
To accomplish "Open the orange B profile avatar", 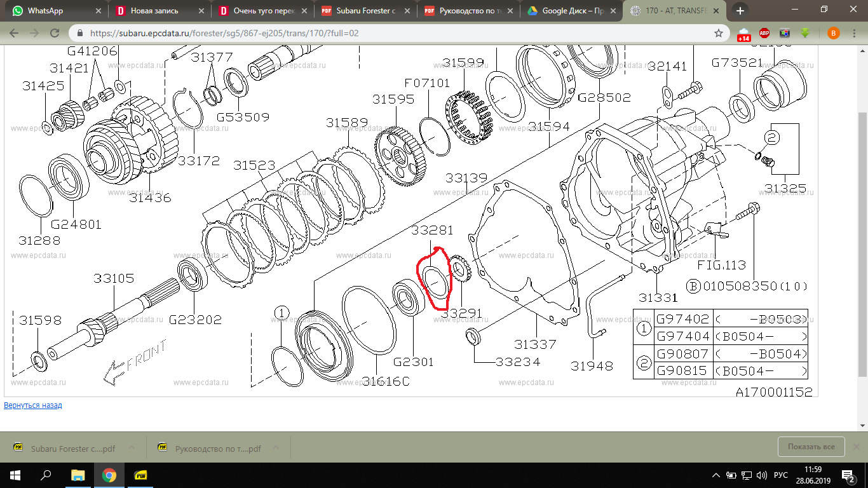I will coord(833,33).
